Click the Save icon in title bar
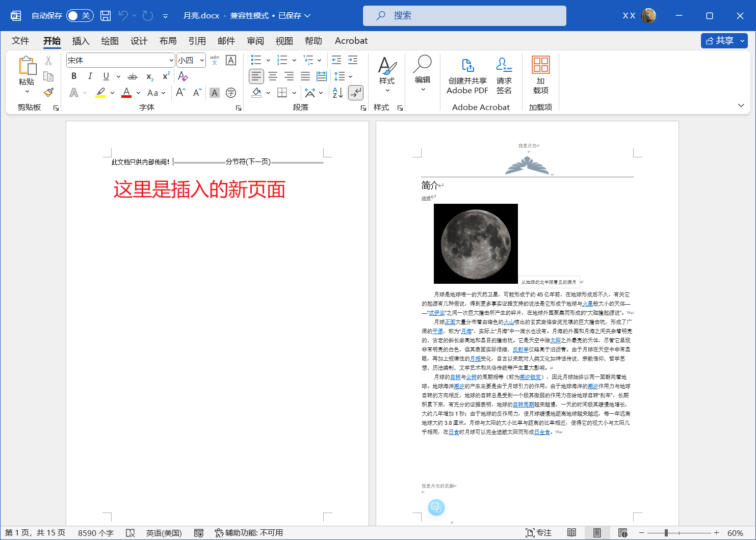 click(x=106, y=16)
